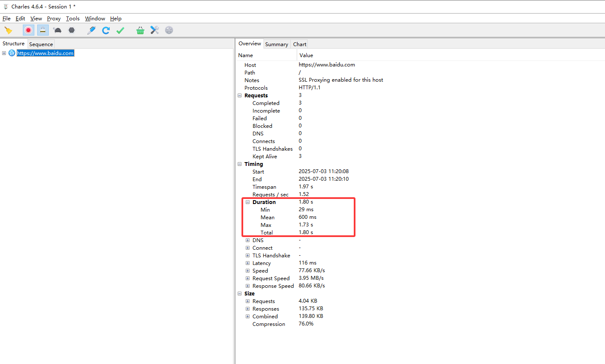Expand the Speed row
605x364 pixels.
tap(248, 271)
